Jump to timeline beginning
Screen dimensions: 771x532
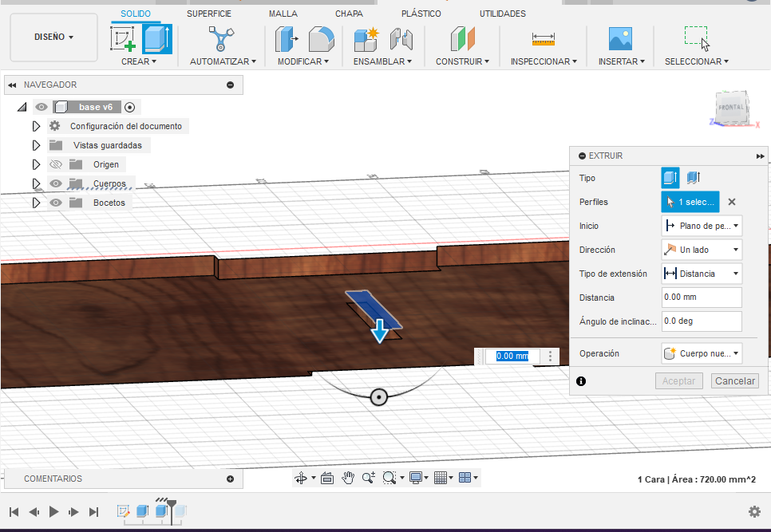point(14,512)
